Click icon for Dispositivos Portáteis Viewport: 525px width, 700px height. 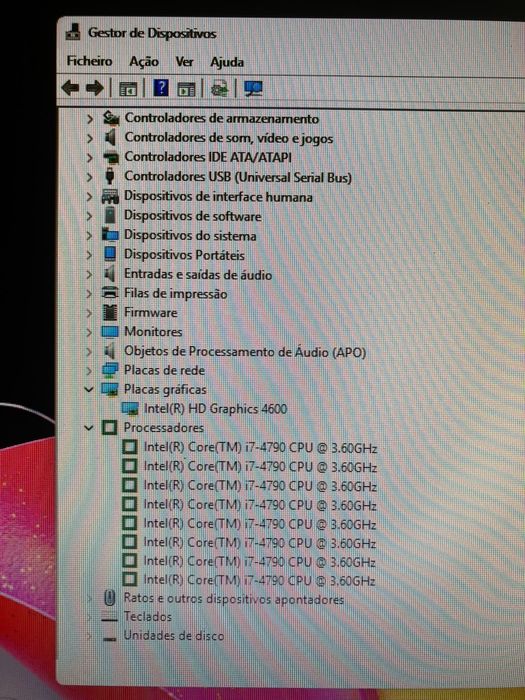point(110,254)
